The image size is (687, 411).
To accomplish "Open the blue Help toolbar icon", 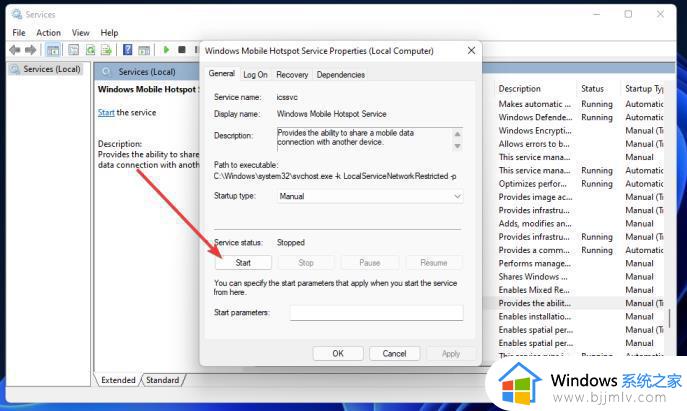I will coord(127,50).
